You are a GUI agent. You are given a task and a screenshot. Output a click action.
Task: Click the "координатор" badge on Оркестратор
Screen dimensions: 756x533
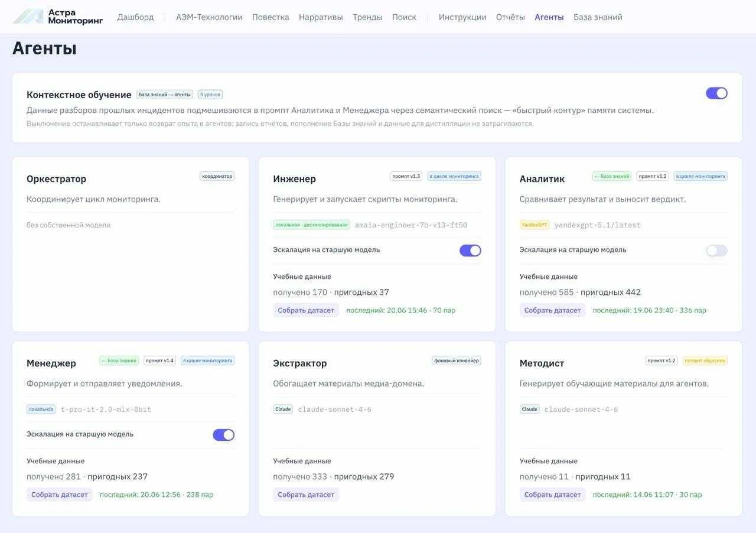click(217, 176)
